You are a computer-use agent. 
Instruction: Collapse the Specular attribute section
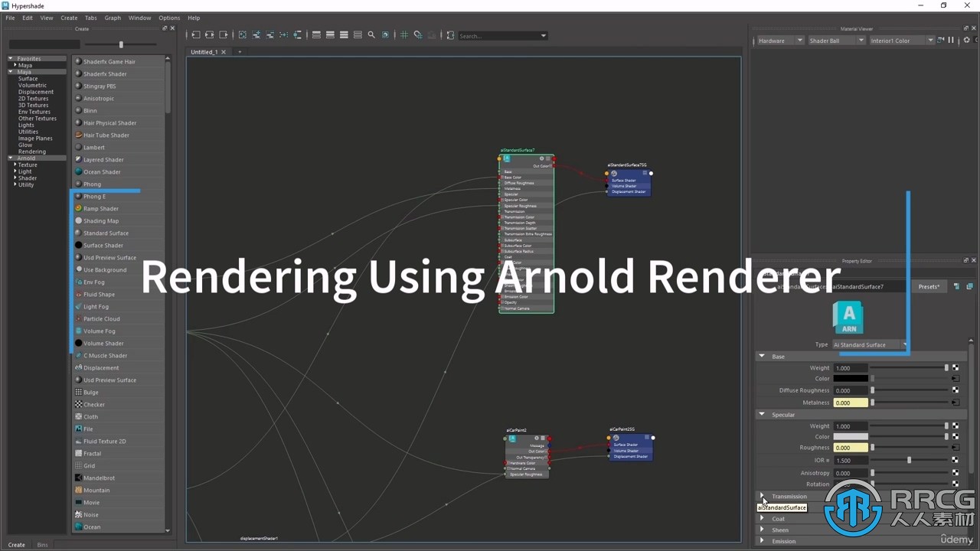[x=762, y=415]
